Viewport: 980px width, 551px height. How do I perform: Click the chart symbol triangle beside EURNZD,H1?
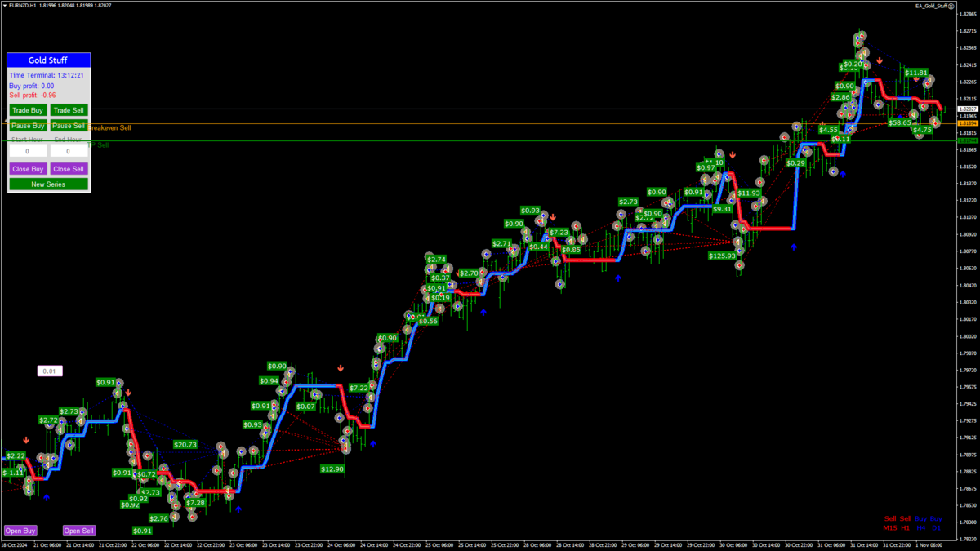(3, 6)
